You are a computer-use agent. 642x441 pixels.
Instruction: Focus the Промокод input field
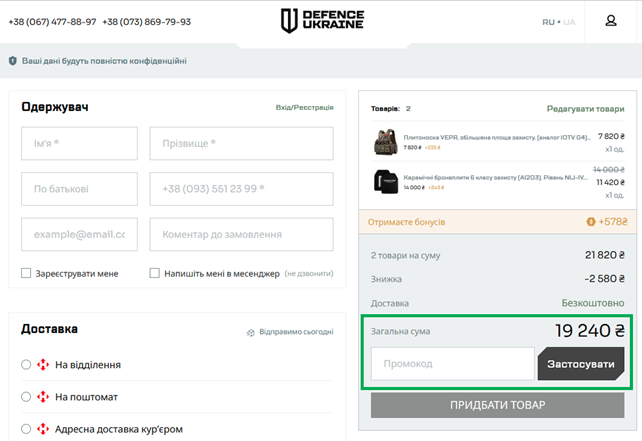coord(452,364)
